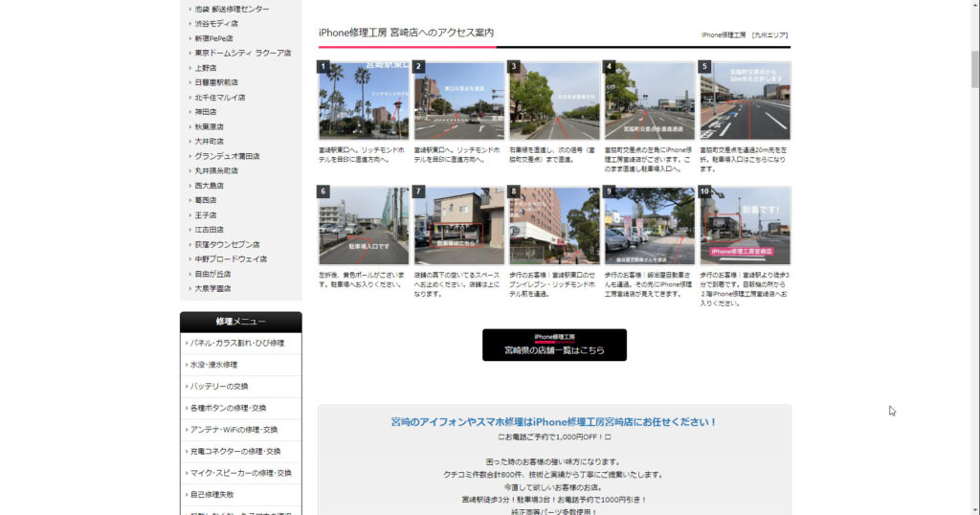Enlarge access photo number 9
Screen dimensions: 980x515
click(x=650, y=226)
